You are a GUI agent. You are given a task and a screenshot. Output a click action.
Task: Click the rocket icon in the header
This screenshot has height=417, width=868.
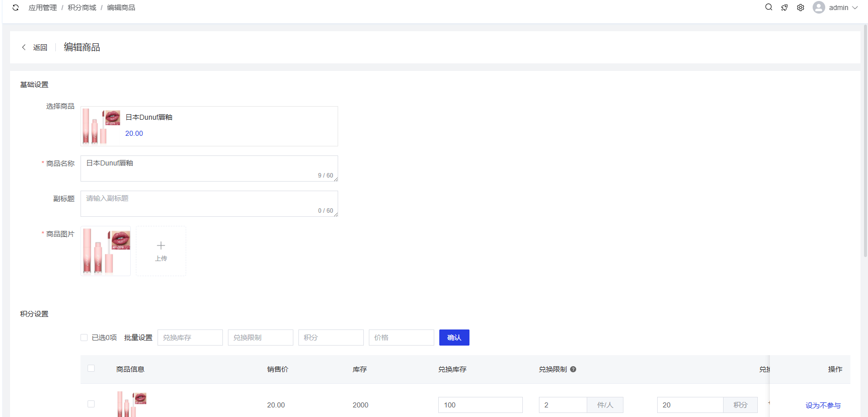click(784, 8)
